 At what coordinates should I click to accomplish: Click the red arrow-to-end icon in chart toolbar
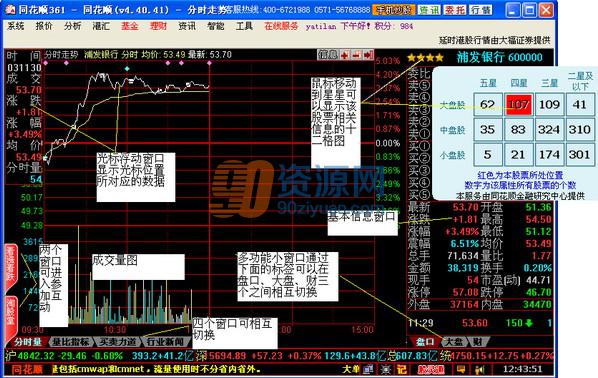coord(368,55)
